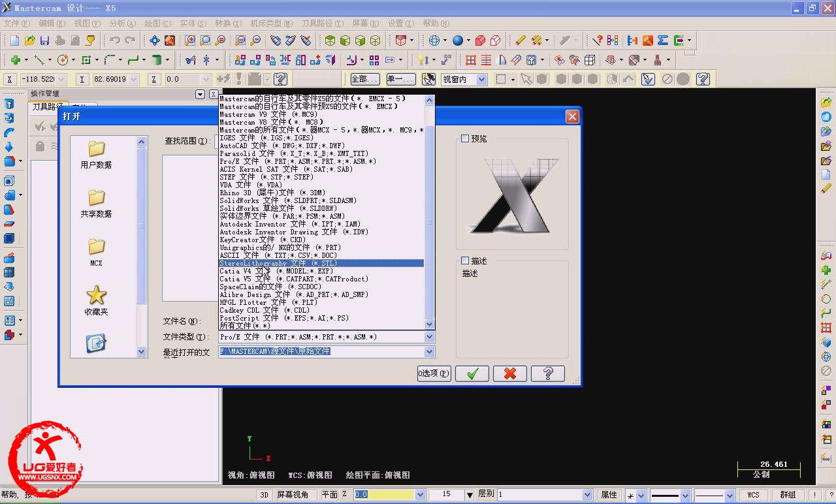Click the green checkmark OK button
The image size is (836, 504).
point(472,373)
